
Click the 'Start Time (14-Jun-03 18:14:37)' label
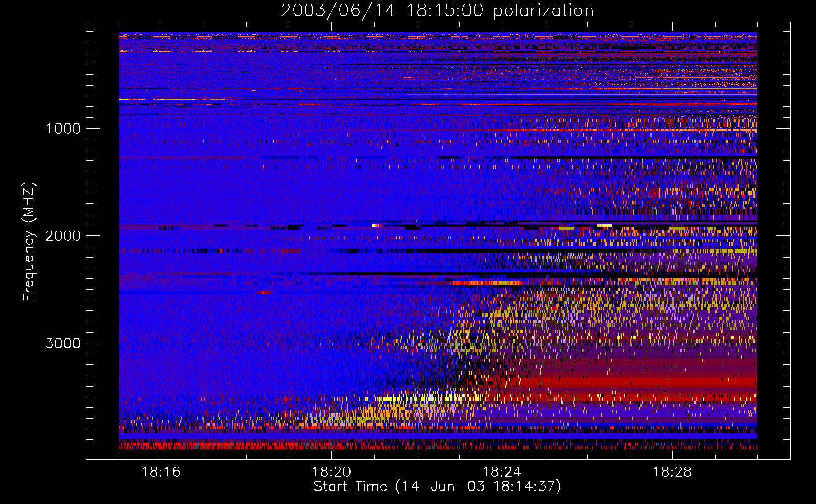coord(437,487)
